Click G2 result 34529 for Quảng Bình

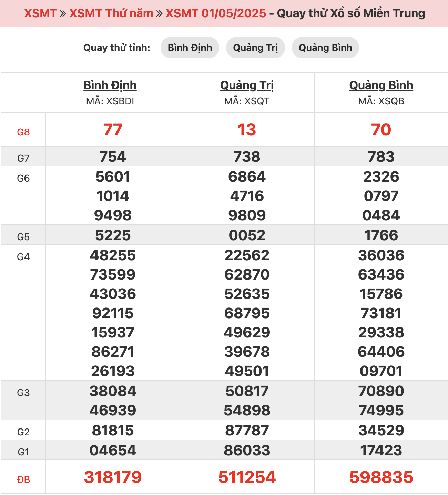click(x=381, y=431)
